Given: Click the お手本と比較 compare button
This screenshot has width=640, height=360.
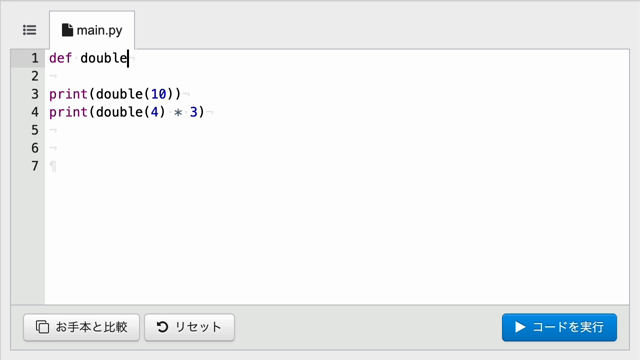Looking at the screenshot, I should tap(82, 327).
